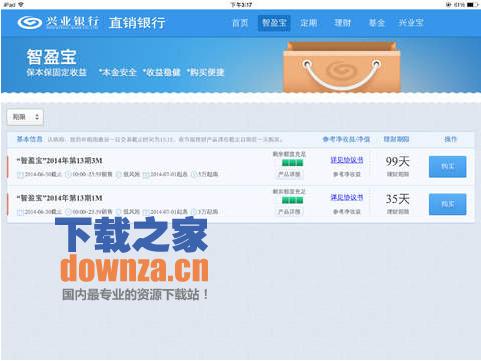
Task: Switch to the 兴业宝 tab
Action: [x=411, y=23]
